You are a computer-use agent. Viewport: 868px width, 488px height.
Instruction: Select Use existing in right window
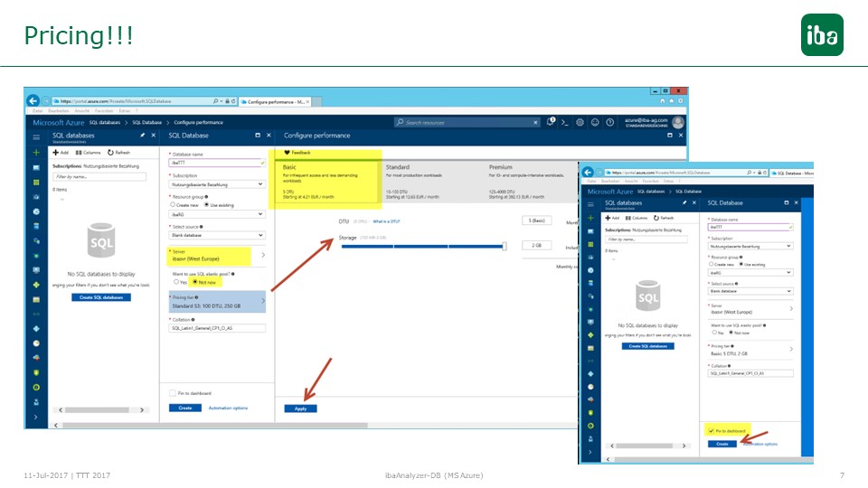(x=741, y=265)
